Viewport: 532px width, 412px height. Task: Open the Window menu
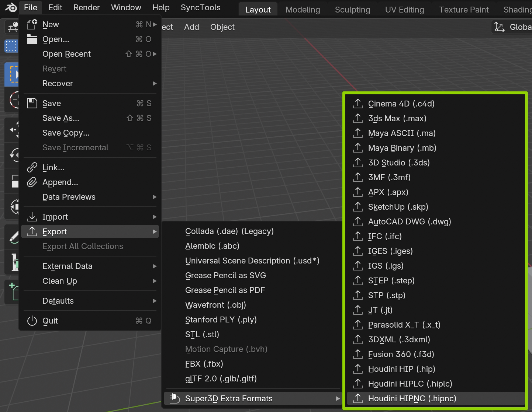[126, 7]
